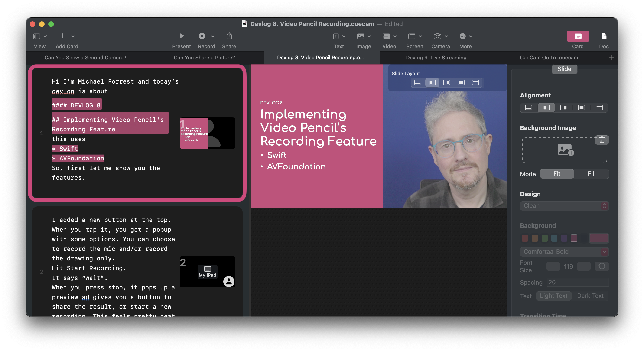Add a new tab with plus button
The width and height of the screenshot is (644, 351).
(x=611, y=58)
